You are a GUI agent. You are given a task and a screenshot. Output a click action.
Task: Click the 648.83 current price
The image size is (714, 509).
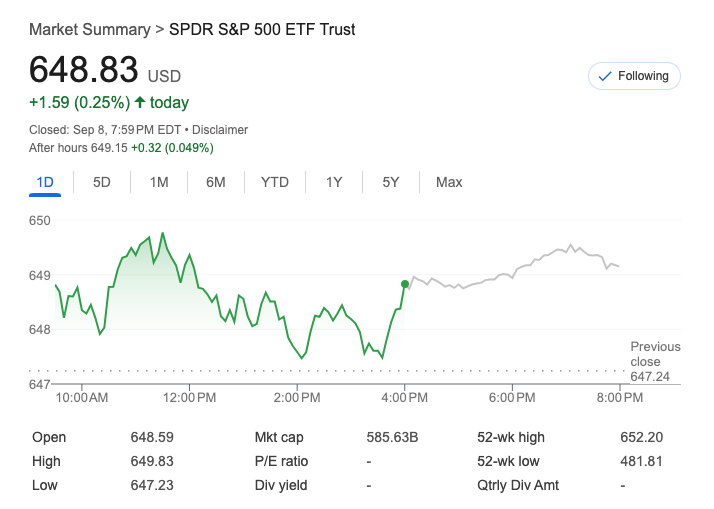click(84, 70)
